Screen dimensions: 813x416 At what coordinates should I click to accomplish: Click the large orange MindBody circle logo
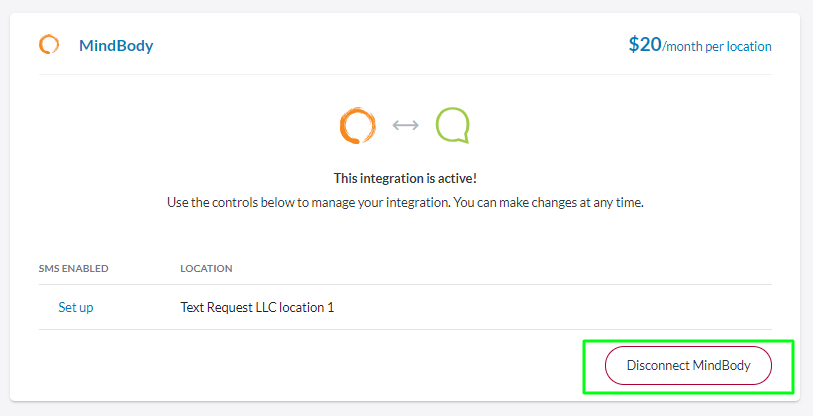pyautogui.click(x=356, y=125)
